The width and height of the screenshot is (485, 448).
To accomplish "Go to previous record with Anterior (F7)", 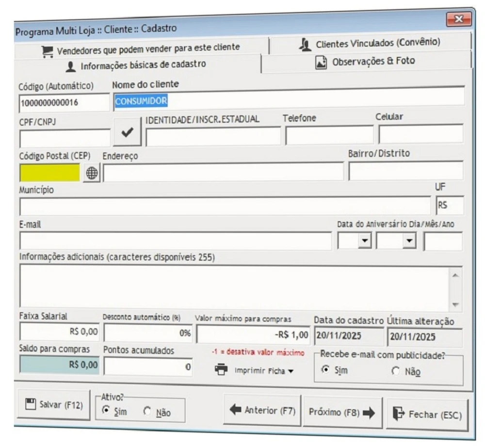I will [262, 411].
